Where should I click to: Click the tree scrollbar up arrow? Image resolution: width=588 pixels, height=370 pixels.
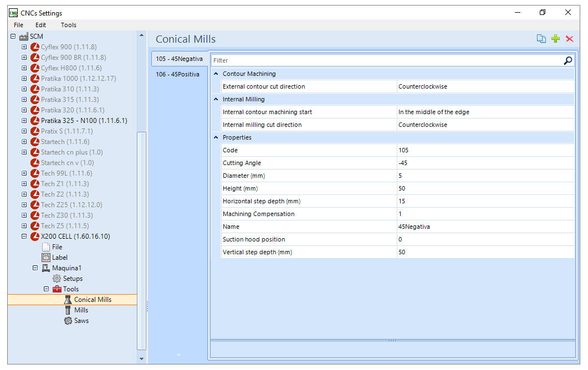pos(141,35)
